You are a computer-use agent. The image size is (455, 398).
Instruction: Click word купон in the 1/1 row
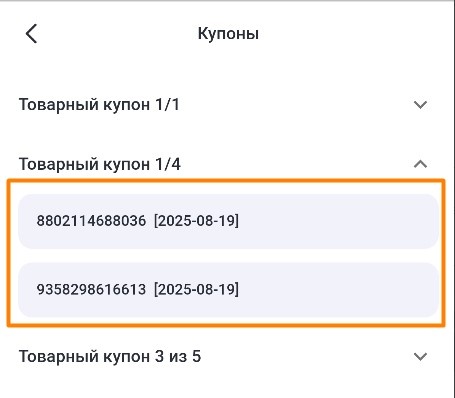pos(126,106)
